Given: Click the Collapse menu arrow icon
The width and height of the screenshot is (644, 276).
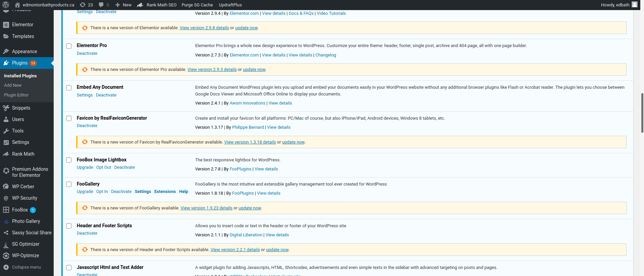Looking at the screenshot, I should pos(6,267).
